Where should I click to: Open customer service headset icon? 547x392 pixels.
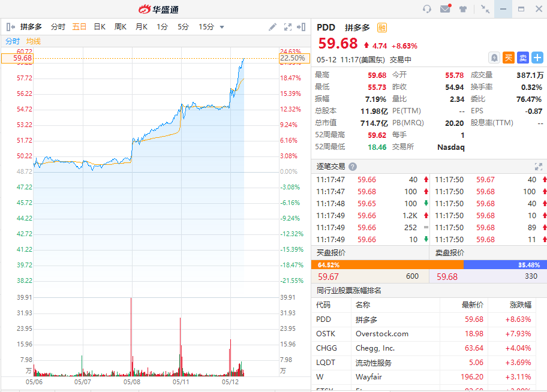pyautogui.click(x=427, y=9)
